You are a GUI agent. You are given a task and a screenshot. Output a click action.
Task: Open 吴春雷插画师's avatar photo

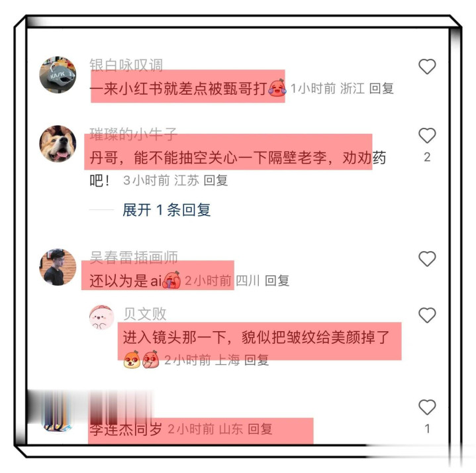[58, 267]
